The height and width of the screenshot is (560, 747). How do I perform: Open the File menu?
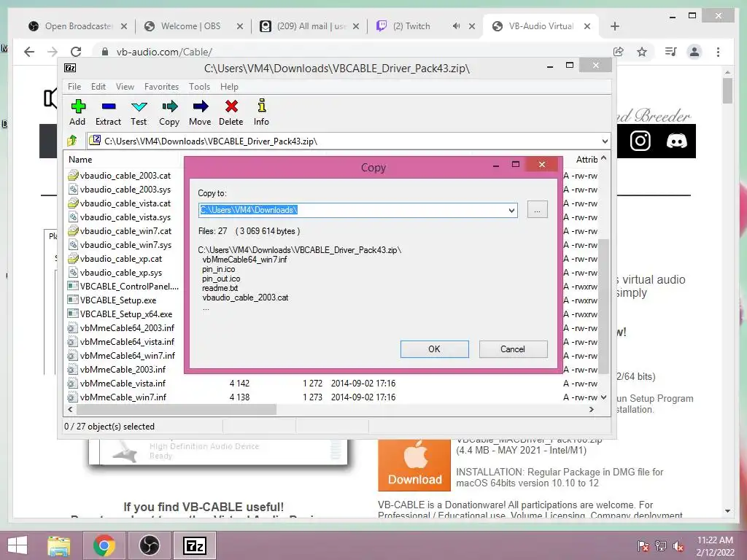(x=74, y=87)
